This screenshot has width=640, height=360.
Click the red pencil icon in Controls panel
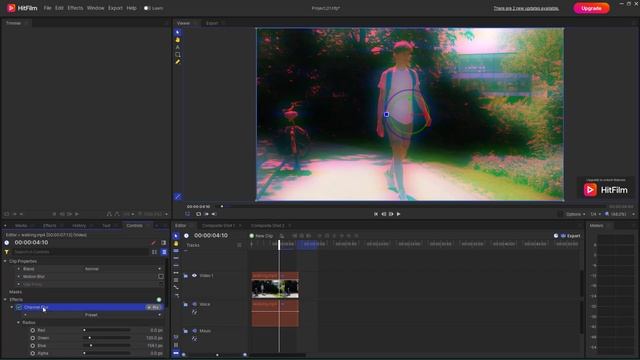(153, 242)
